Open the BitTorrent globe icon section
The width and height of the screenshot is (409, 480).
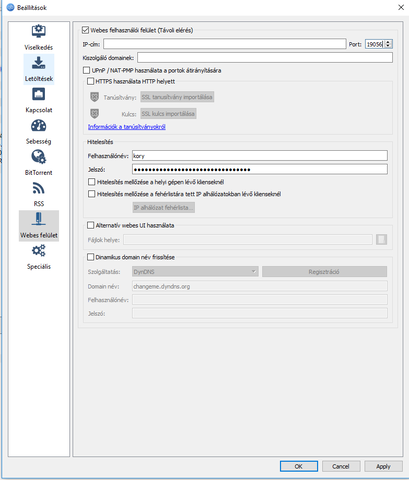tap(39, 157)
